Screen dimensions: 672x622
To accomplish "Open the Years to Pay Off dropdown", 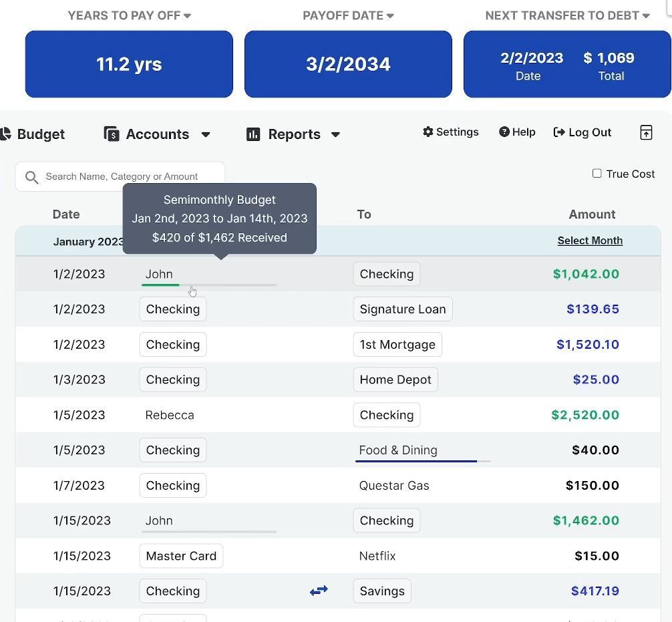I will tap(187, 16).
